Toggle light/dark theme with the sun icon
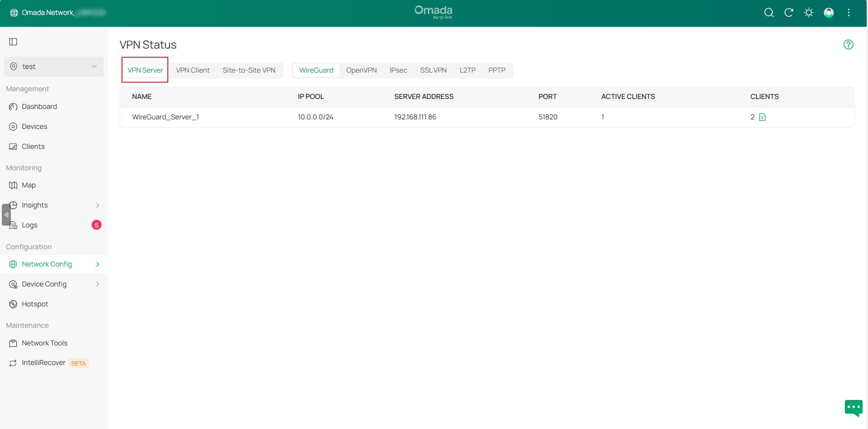 point(809,13)
